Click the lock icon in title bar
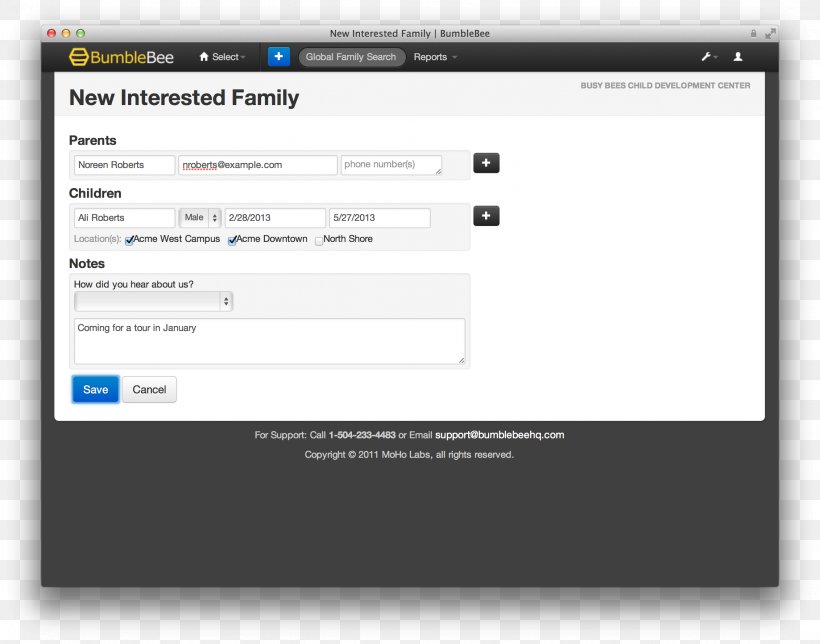The width and height of the screenshot is (820, 644). click(x=753, y=33)
